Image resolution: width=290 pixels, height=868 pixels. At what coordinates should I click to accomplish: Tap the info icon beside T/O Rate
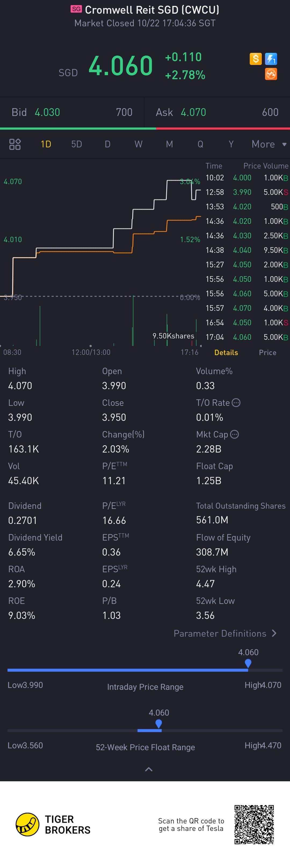tap(236, 403)
